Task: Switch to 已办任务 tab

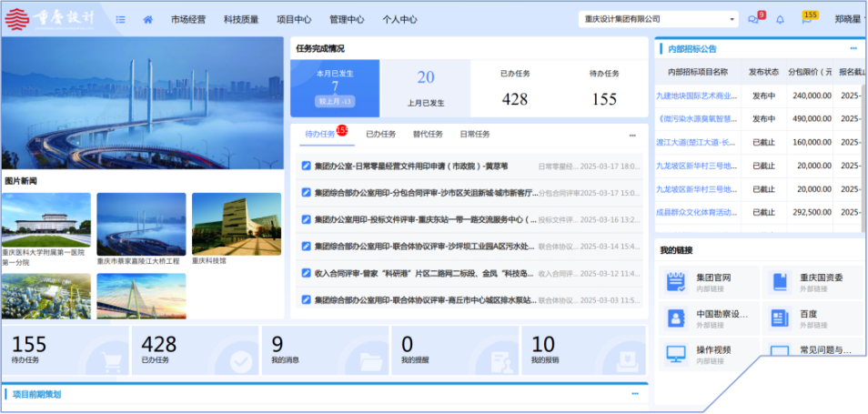Action: pos(381,135)
